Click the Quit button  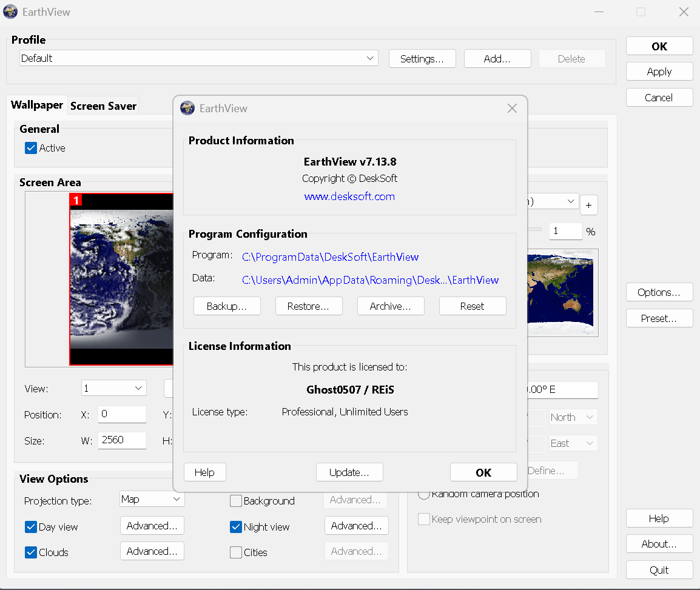(659, 569)
